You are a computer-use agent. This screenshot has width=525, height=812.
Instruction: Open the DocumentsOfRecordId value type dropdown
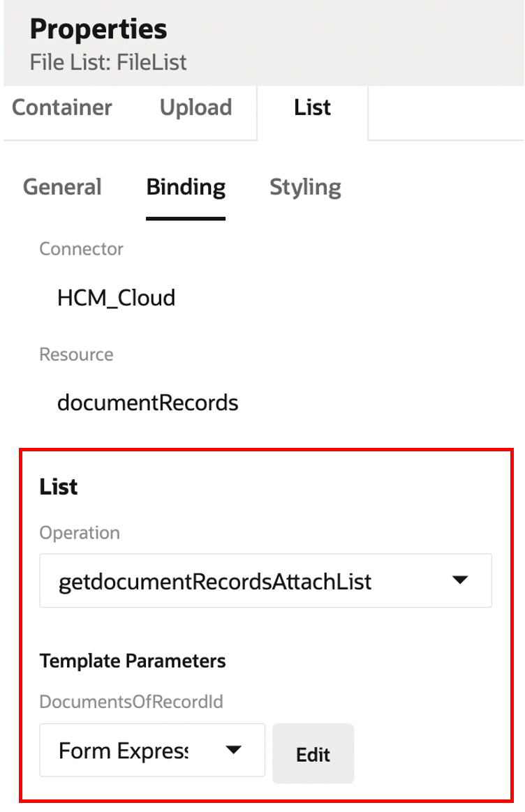click(152, 751)
